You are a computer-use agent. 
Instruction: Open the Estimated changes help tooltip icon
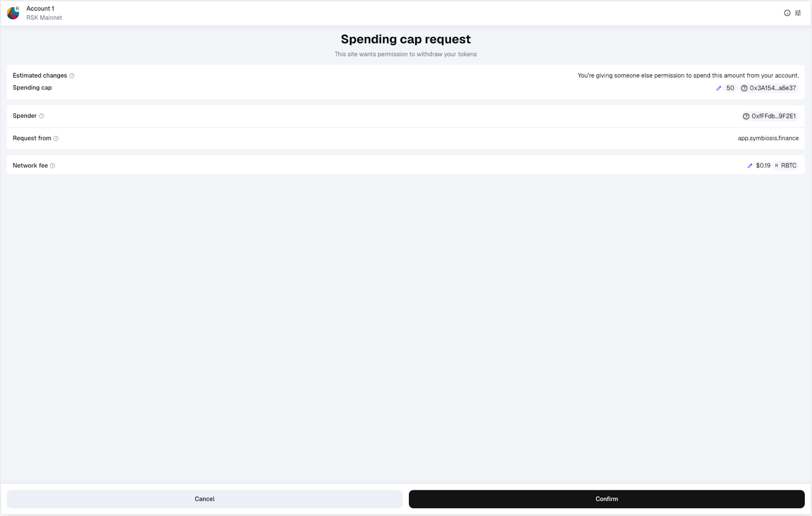pos(72,76)
